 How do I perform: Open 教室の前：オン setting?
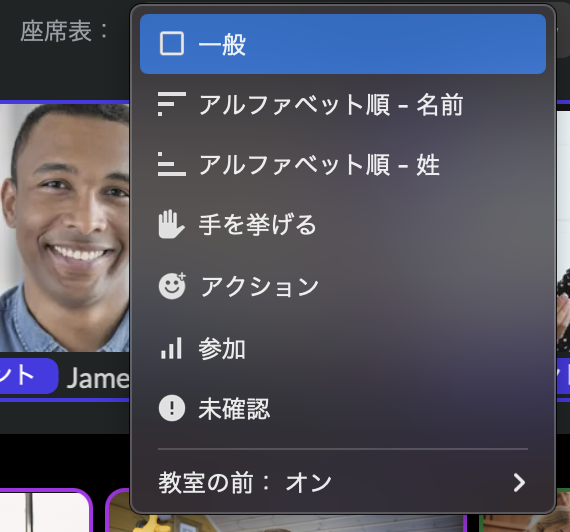pos(343,483)
